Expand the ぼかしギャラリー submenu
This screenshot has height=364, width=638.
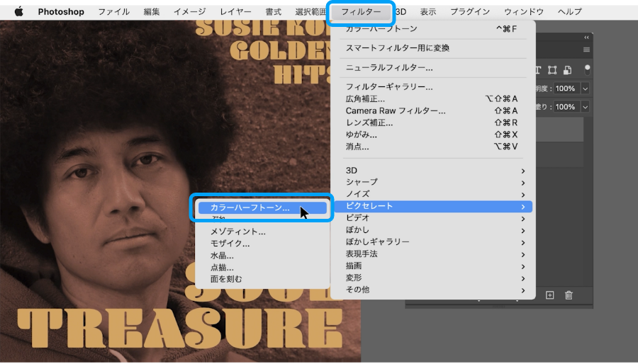tap(433, 241)
